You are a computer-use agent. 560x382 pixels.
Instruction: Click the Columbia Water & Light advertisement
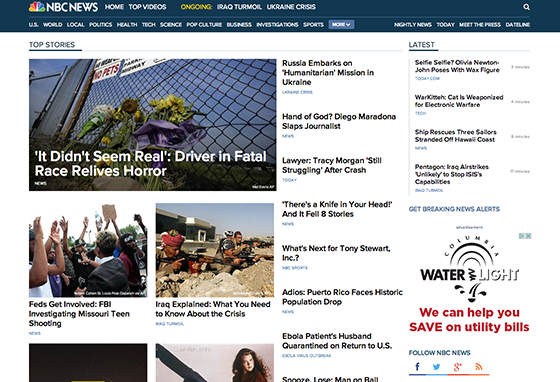(469, 284)
